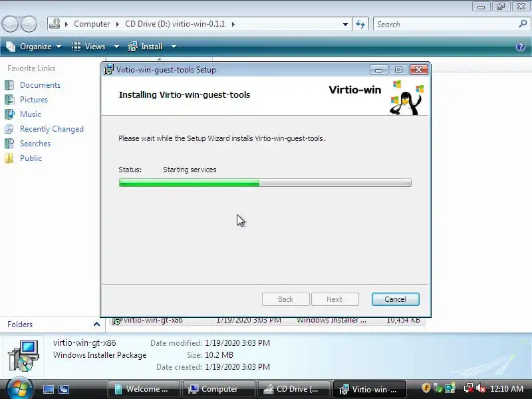
Task: Cancel the Virtio-win-guest-tools installation
Action: 395,299
